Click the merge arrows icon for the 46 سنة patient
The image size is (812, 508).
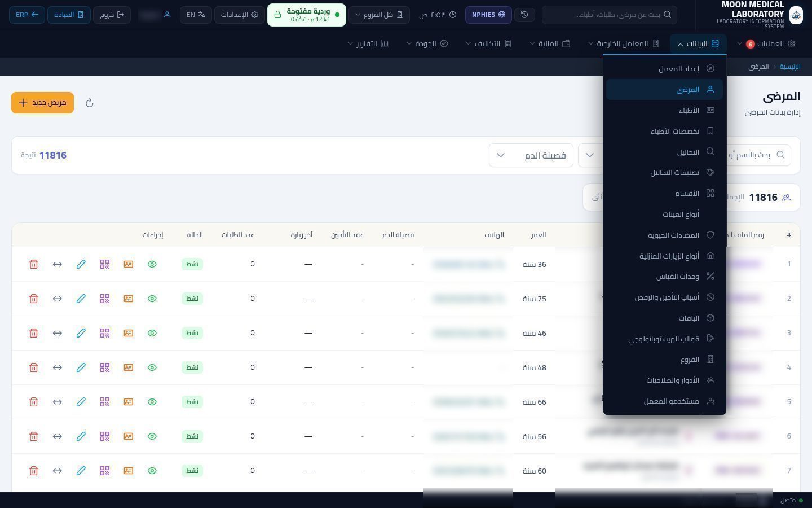pyautogui.click(x=58, y=333)
